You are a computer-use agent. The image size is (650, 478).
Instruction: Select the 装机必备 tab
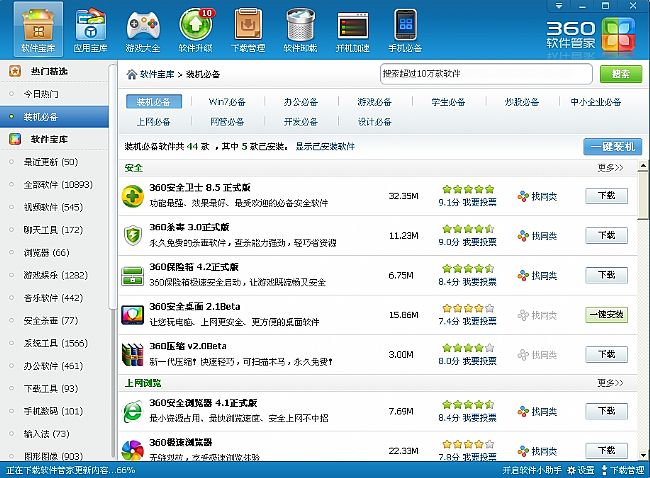pos(154,102)
